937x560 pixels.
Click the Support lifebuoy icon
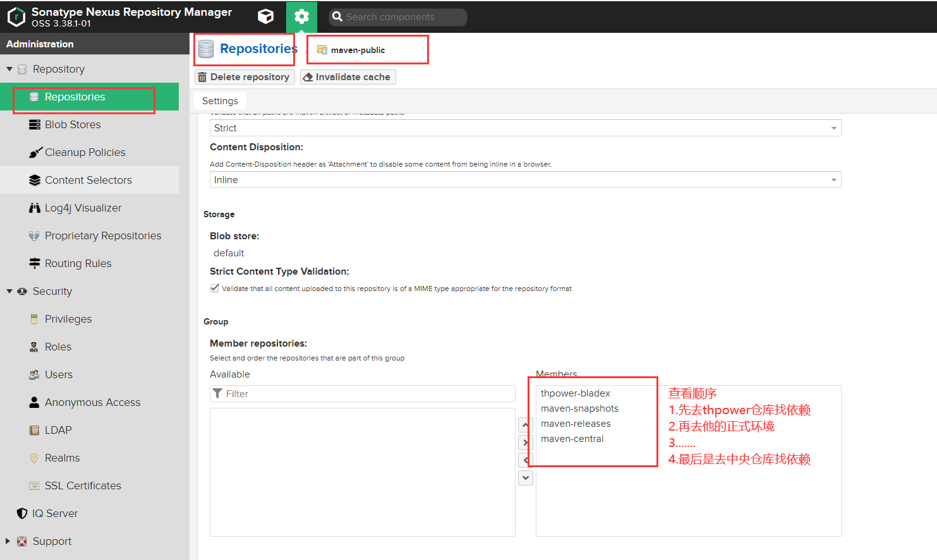(x=22, y=541)
